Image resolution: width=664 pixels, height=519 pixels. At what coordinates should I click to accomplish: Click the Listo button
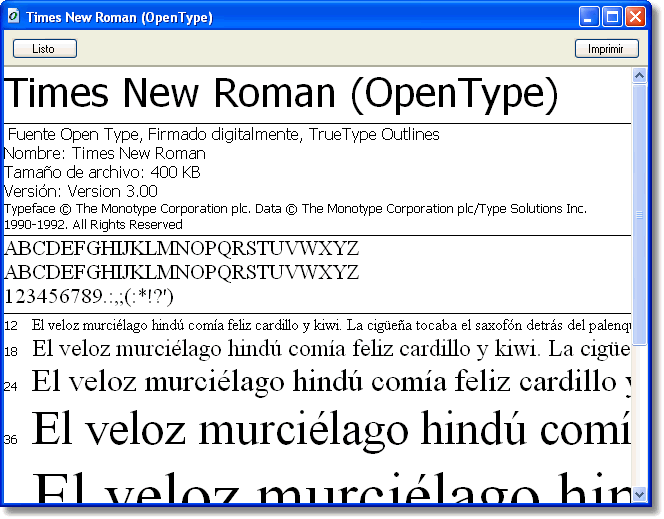[x=45, y=48]
